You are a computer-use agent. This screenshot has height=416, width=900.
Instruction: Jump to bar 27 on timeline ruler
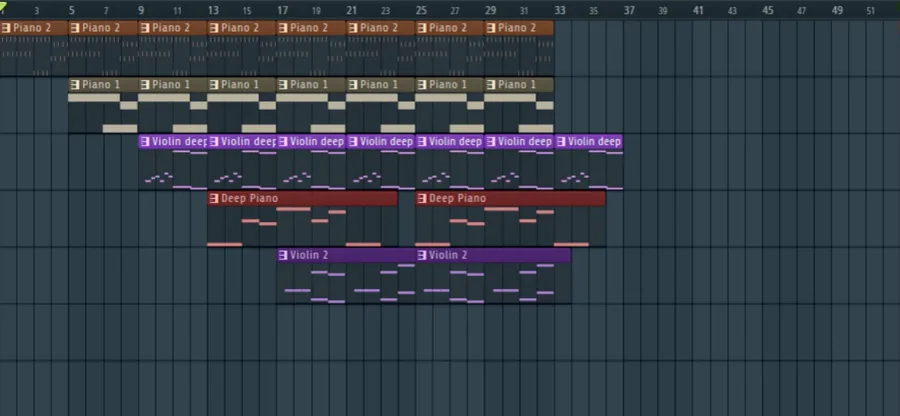(455, 11)
